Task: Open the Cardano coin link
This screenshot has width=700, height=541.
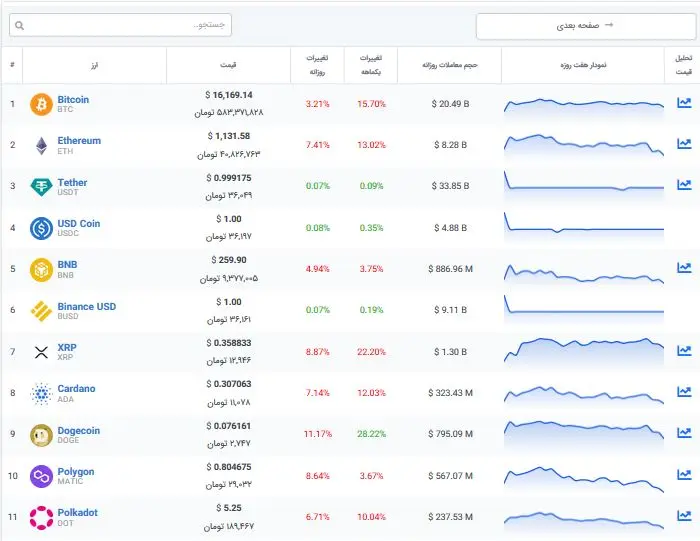Action: coord(76,388)
